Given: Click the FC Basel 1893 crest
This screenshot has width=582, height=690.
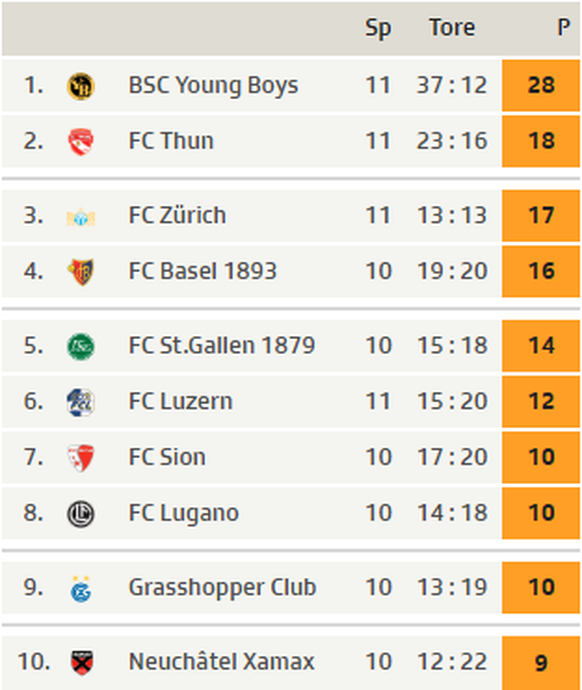Looking at the screenshot, I should tap(81, 272).
